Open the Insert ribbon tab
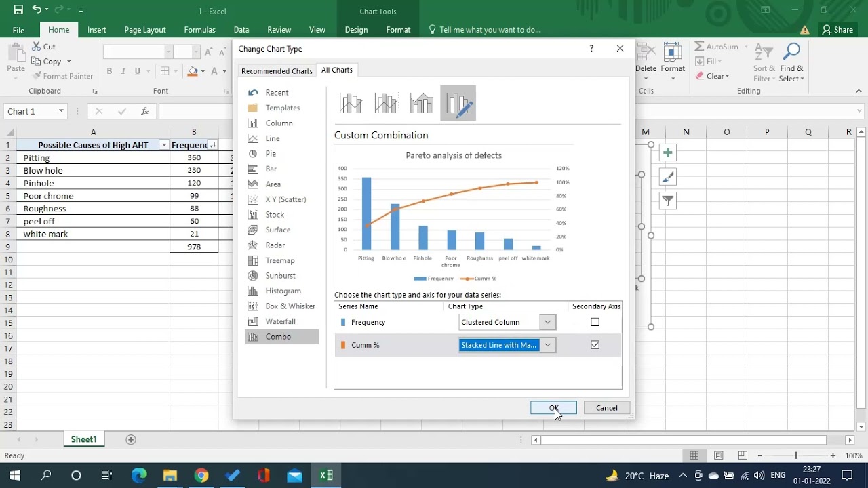The image size is (868, 488). pos(96,30)
